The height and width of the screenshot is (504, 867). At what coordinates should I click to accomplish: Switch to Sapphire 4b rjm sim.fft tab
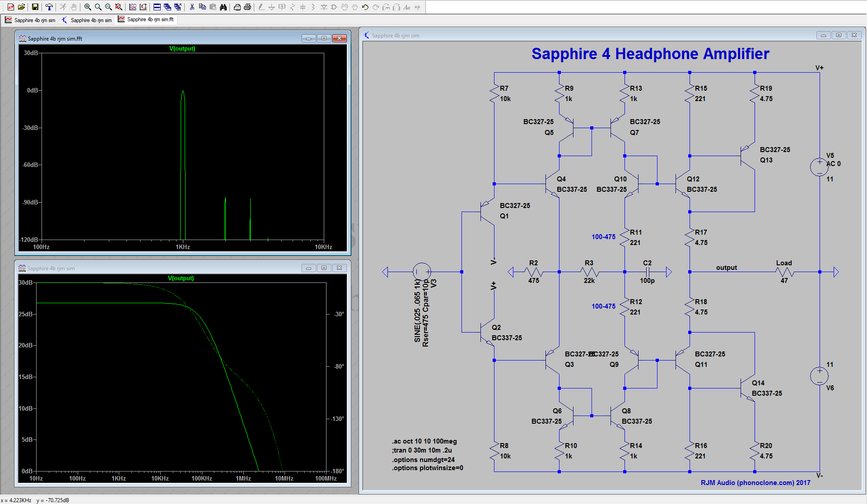pos(145,19)
